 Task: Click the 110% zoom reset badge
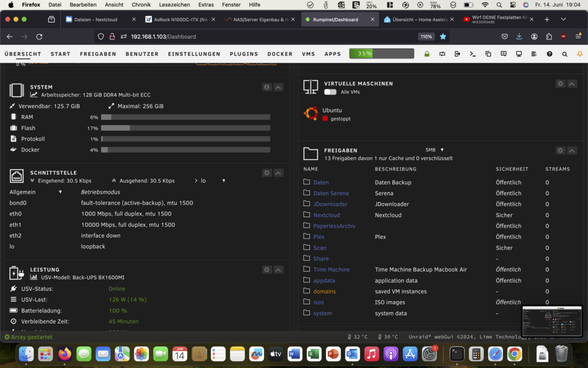tap(426, 37)
